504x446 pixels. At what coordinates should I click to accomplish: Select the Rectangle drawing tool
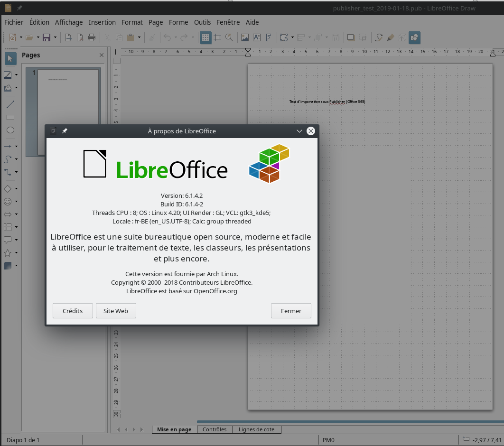point(10,117)
